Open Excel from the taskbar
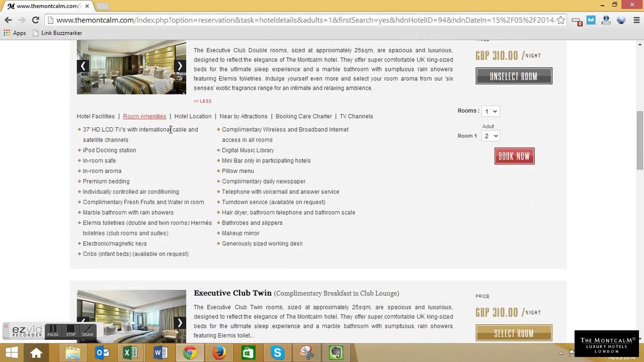The width and height of the screenshot is (644, 362). (x=131, y=353)
